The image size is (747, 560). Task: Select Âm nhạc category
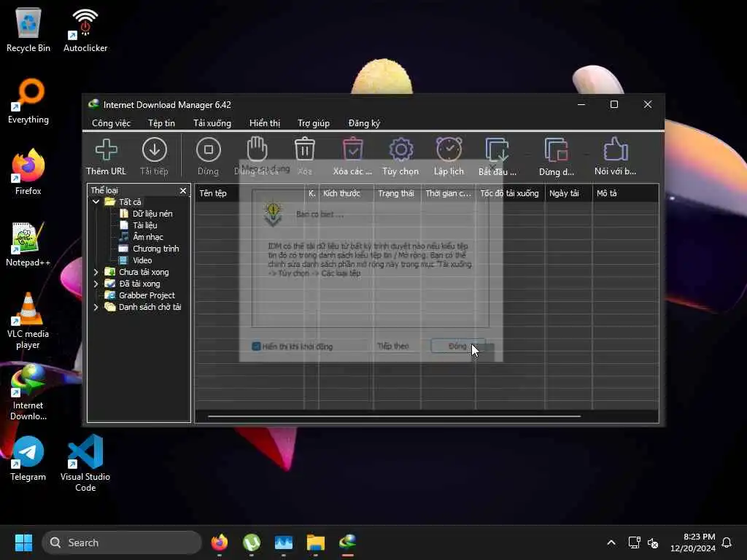pos(147,237)
